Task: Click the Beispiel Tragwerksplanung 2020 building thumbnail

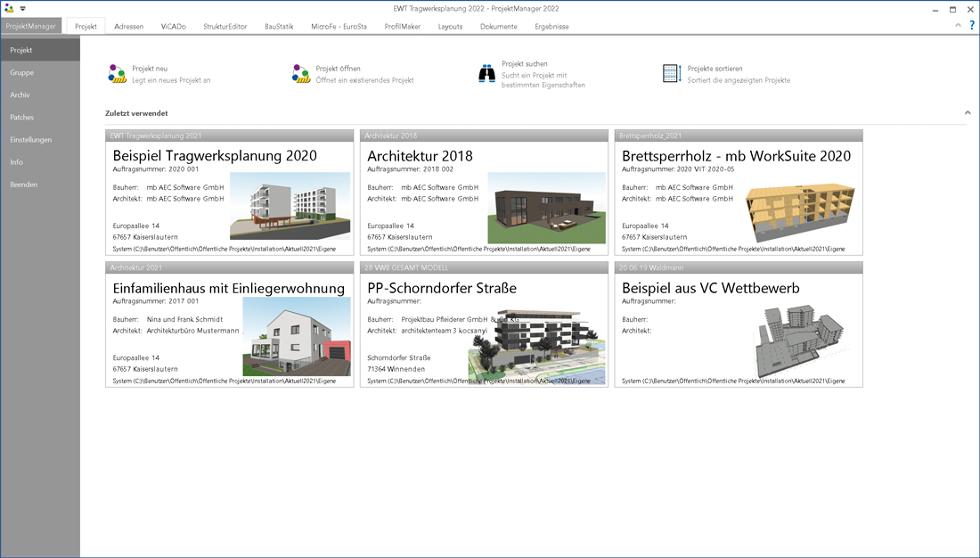Action: pos(290,206)
